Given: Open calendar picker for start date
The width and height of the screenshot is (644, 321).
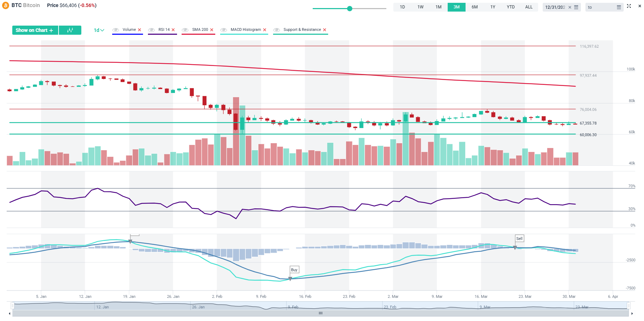Looking at the screenshot, I should coord(576,7).
